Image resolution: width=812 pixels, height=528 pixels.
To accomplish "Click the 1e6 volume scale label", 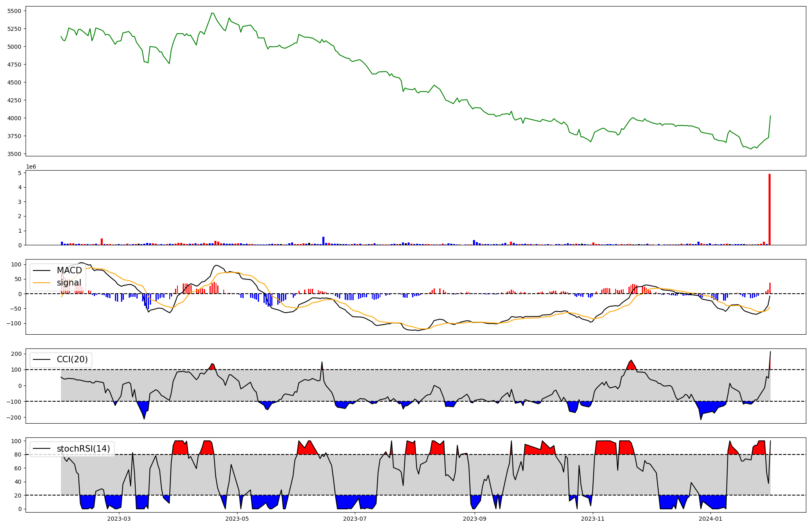I will (x=31, y=167).
